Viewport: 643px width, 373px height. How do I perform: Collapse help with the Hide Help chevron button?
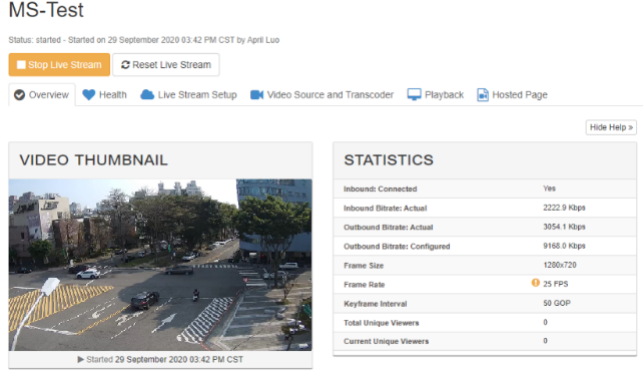(x=611, y=127)
